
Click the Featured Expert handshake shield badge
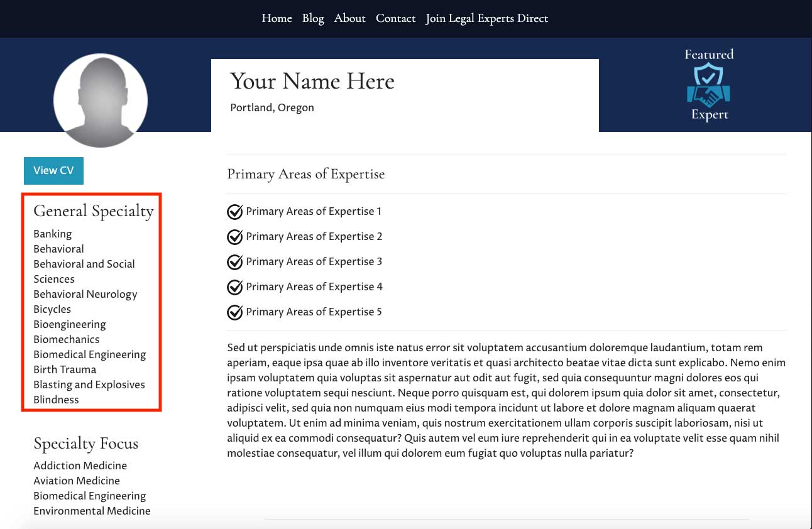click(x=709, y=85)
